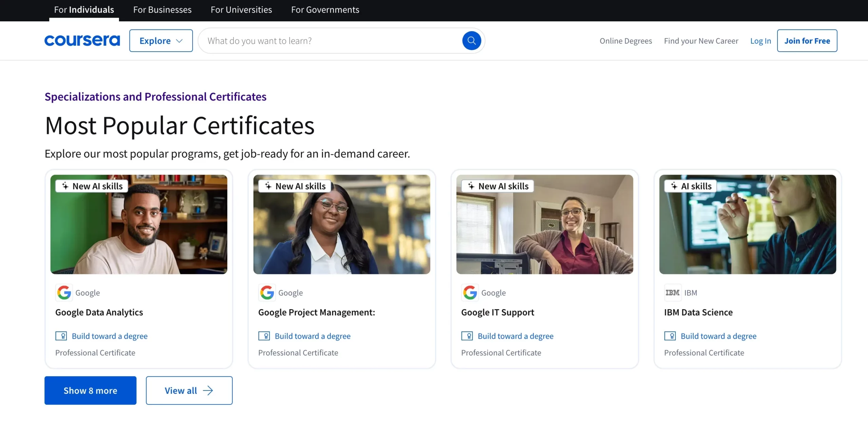Screen dimensions: 868x435
Task: Click Show 8 more button
Action: point(91,390)
